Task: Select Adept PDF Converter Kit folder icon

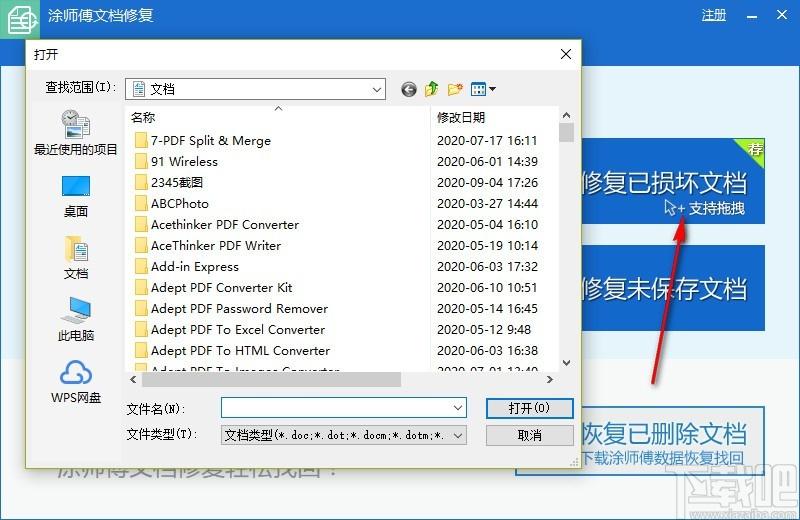Action: 141,287
